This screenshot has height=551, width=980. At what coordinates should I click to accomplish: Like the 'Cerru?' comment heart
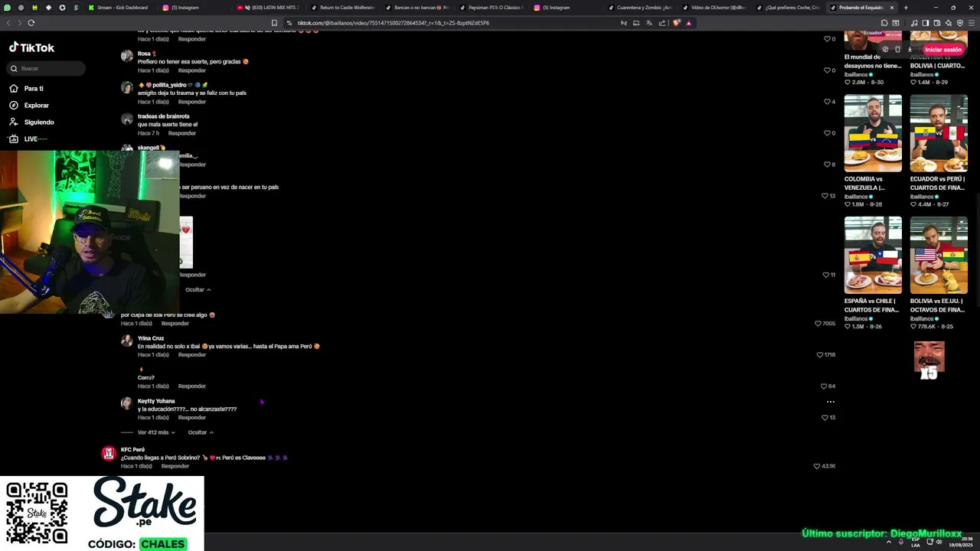824,386
